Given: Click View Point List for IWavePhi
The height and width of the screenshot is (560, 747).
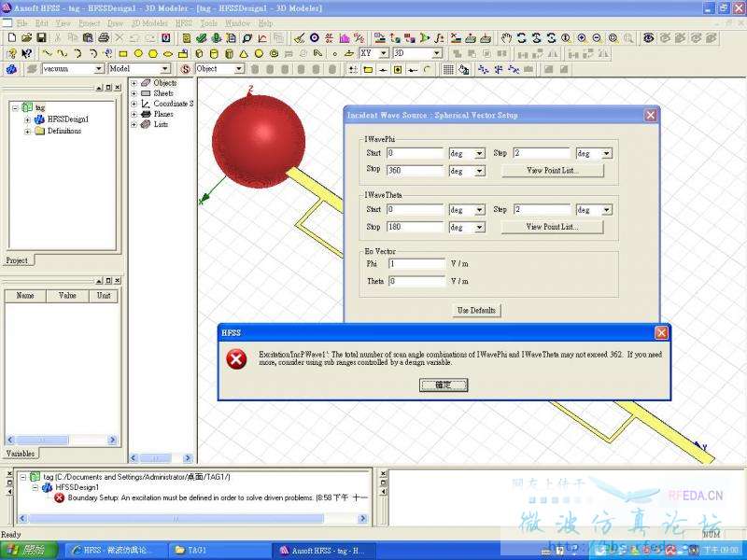Looking at the screenshot, I should 553,171.
